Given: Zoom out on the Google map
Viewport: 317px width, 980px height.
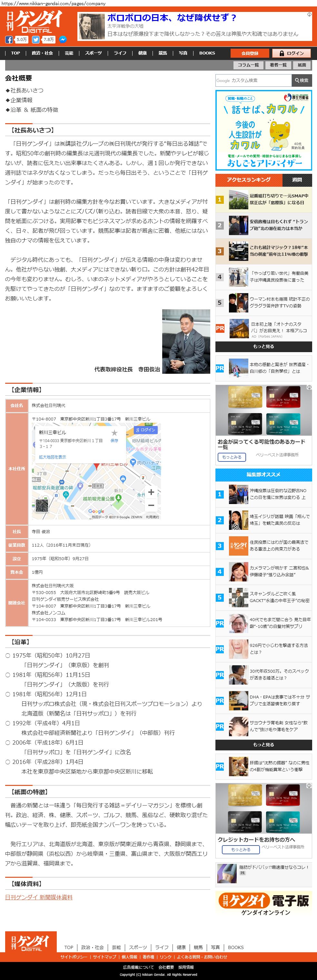Looking at the screenshot, I should point(151,505).
